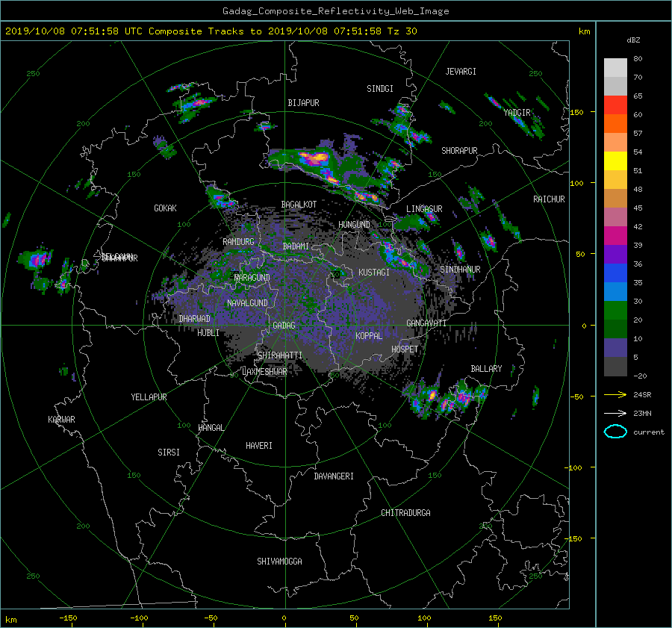
Task: Click the SINDGI city label
Action: coord(380,89)
